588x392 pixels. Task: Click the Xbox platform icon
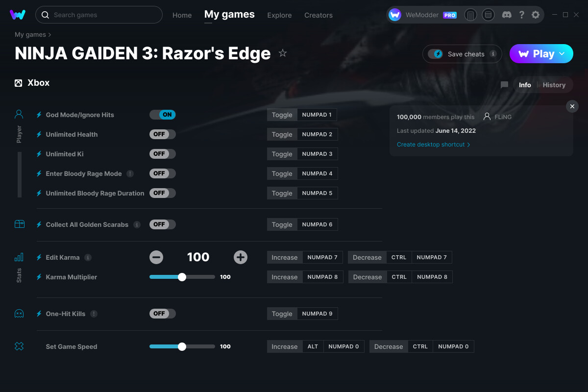pyautogui.click(x=19, y=83)
